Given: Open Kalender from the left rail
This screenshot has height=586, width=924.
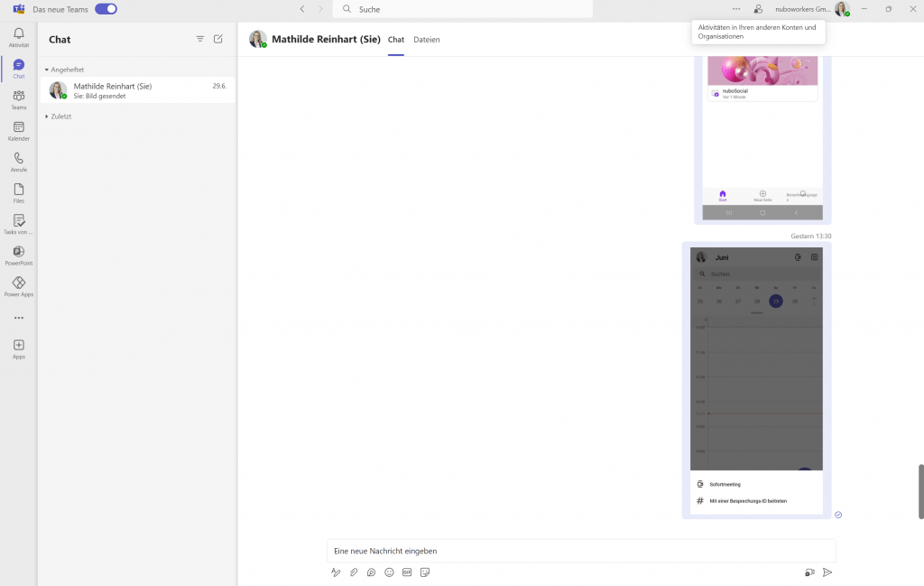Looking at the screenshot, I should (18, 131).
